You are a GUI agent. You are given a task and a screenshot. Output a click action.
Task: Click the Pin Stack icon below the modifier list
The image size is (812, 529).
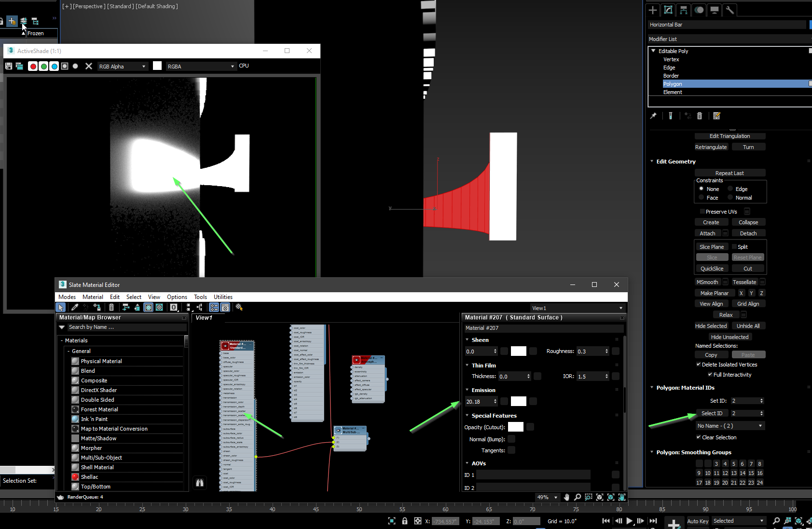click(x=653, y=116)
